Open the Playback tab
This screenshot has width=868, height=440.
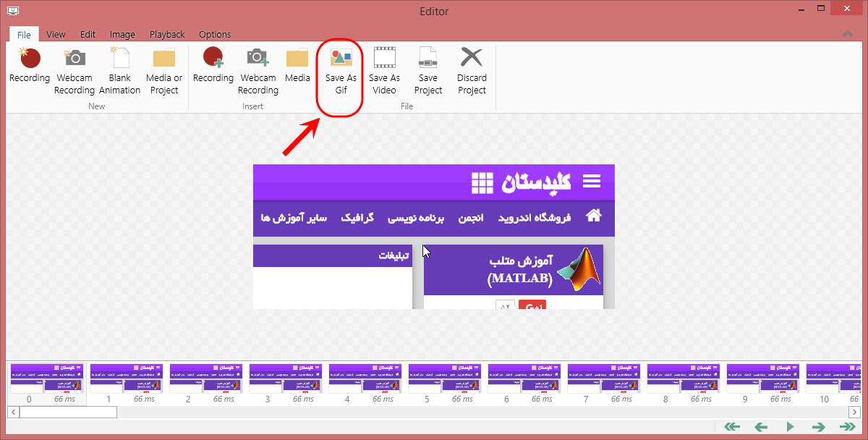(x=167, y=34)
